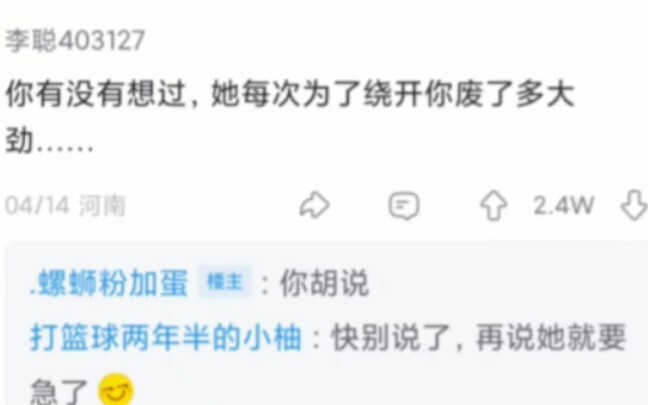Open replies via the comment bubble icon
This screenshot has width=648, height=405.
(404, 205)
